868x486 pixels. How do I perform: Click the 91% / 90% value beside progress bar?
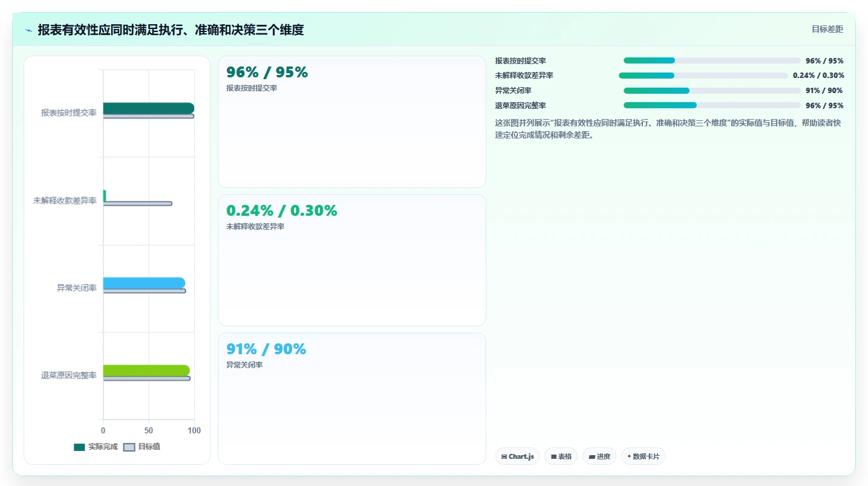824,91
